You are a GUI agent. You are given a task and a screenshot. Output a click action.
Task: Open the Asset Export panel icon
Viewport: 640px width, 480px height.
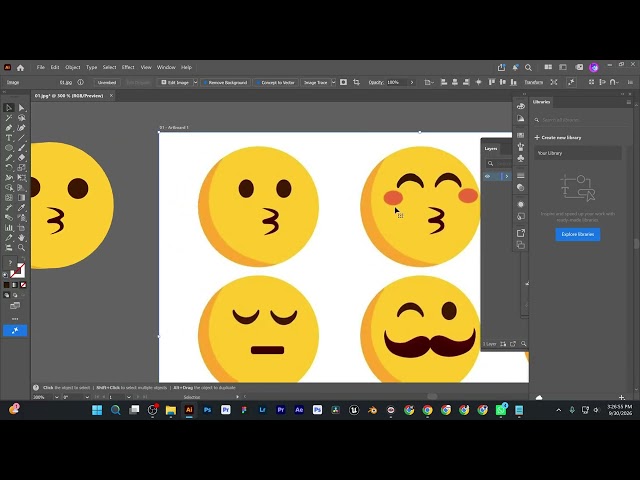coord(521,233)
